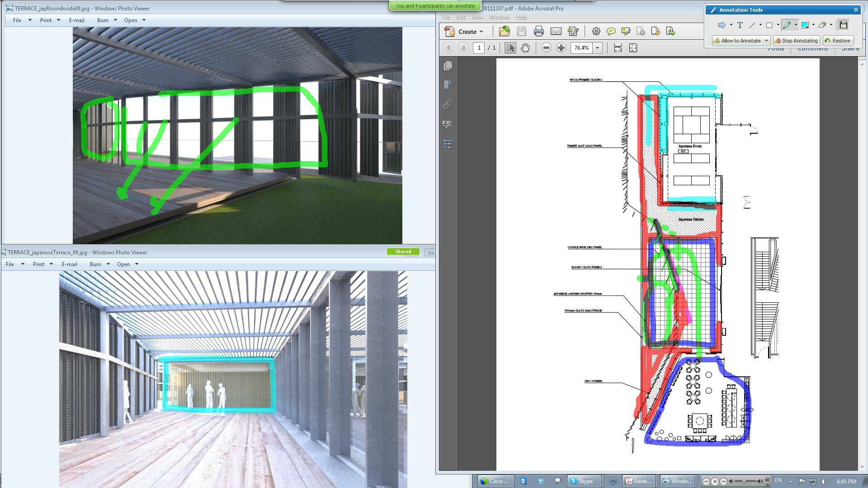This screenshot has width=868, height=488.
Task: Select the Highlighter pen annotation tool
Action: pyautogui.click(x=787, y=25)
